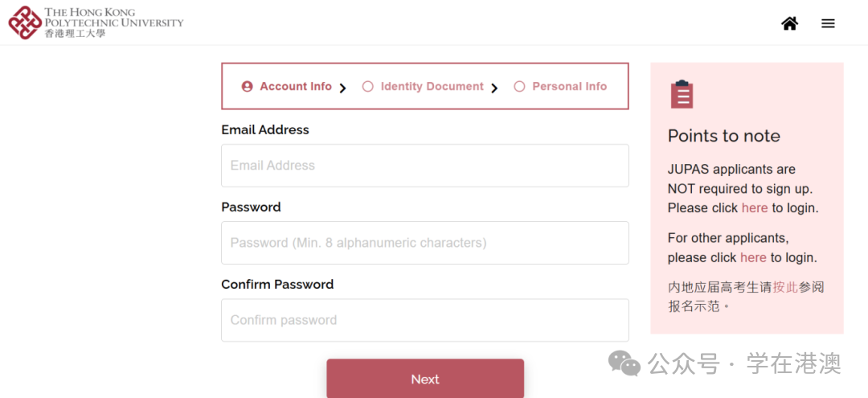Click the chevron after Identity Document
The image size is (868, 398).
(x=494, y=88)
